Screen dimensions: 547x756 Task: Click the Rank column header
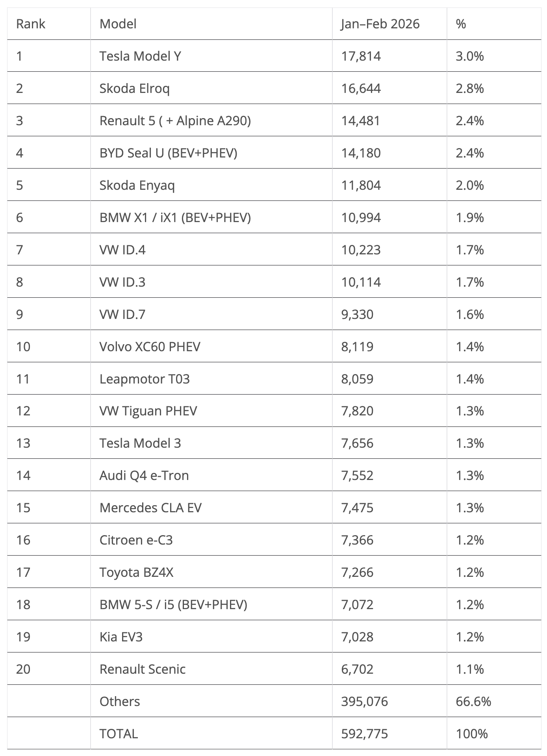[31, 24]
